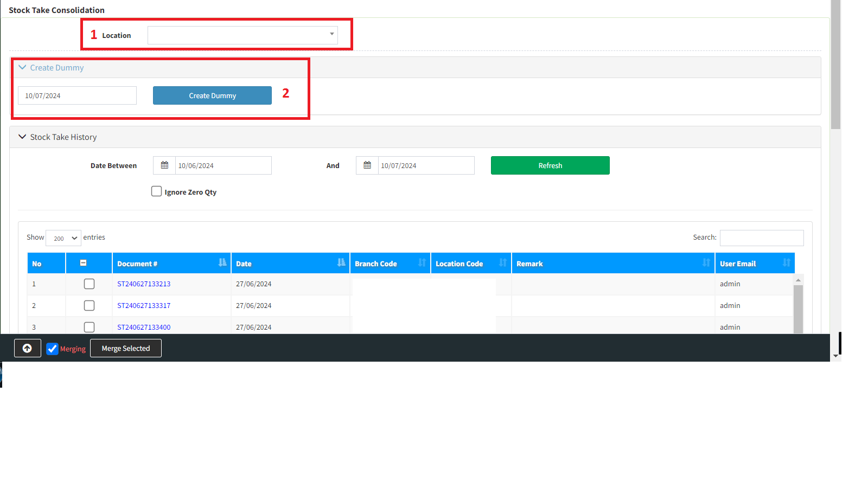Sort by Location Code sort icon
This screenshot has width=868, height=488.
(x=503, y=263)
